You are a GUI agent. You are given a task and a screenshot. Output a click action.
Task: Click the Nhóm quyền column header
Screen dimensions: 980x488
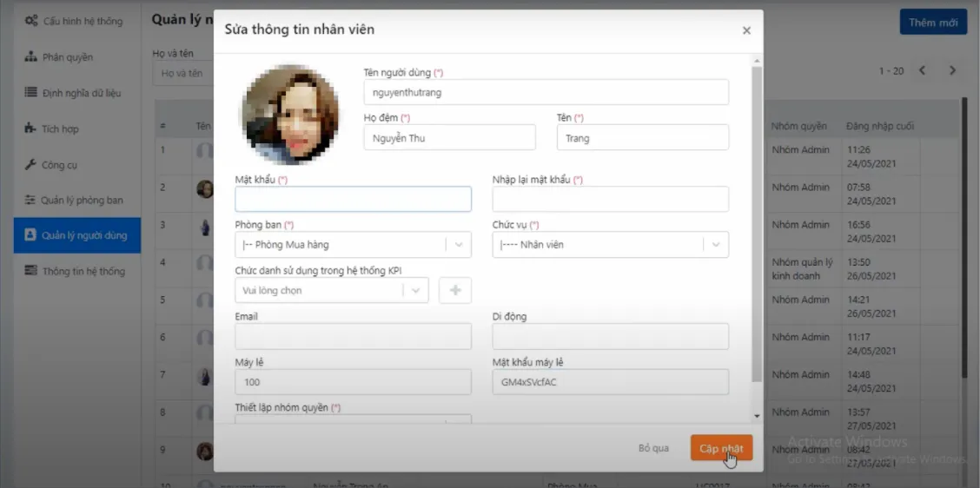(798, 126)
